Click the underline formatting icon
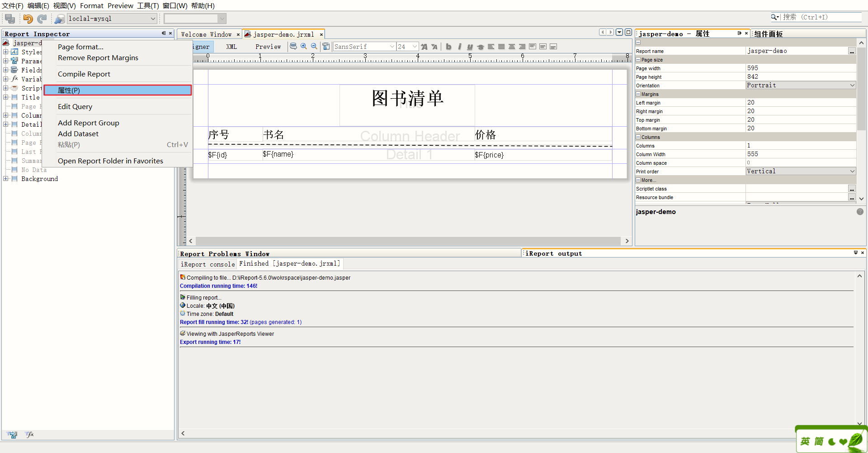The height and width of the screenshot is (453, 868). [x=470, y=46]
